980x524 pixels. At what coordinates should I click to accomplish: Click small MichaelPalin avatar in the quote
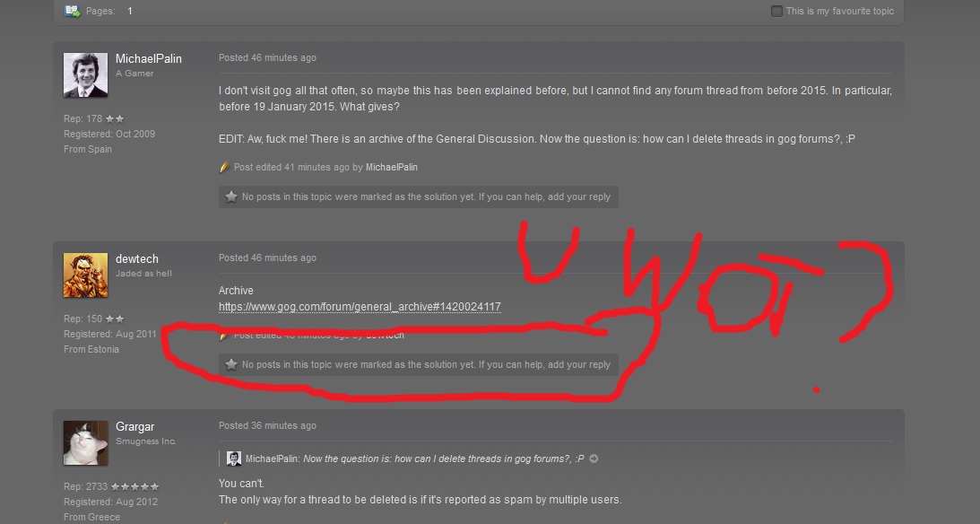coord(234,458)
